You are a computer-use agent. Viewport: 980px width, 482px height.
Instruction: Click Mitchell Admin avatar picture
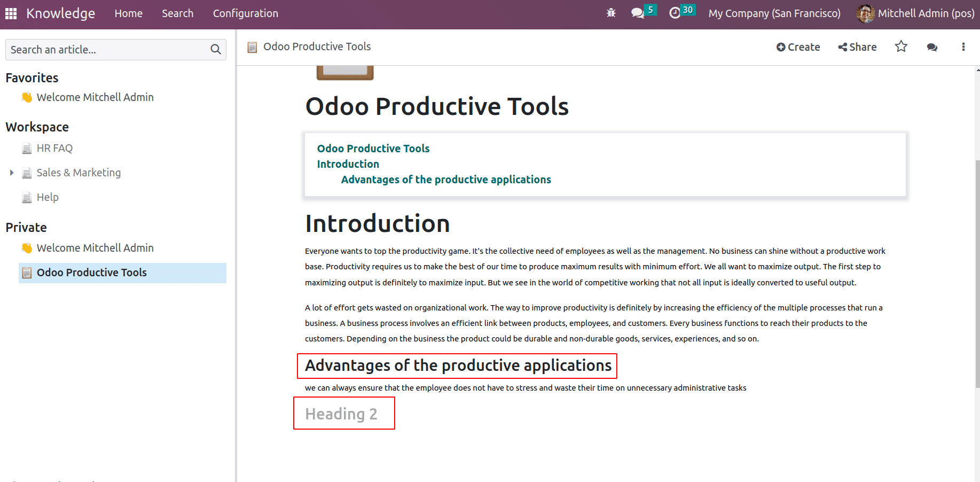pos(865,13)
